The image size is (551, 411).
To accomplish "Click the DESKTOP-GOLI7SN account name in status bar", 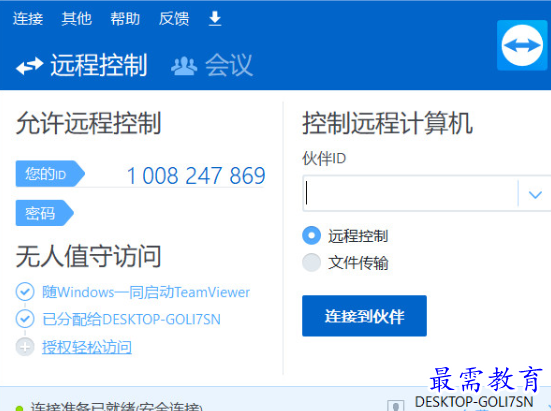I will coord(474,402).
